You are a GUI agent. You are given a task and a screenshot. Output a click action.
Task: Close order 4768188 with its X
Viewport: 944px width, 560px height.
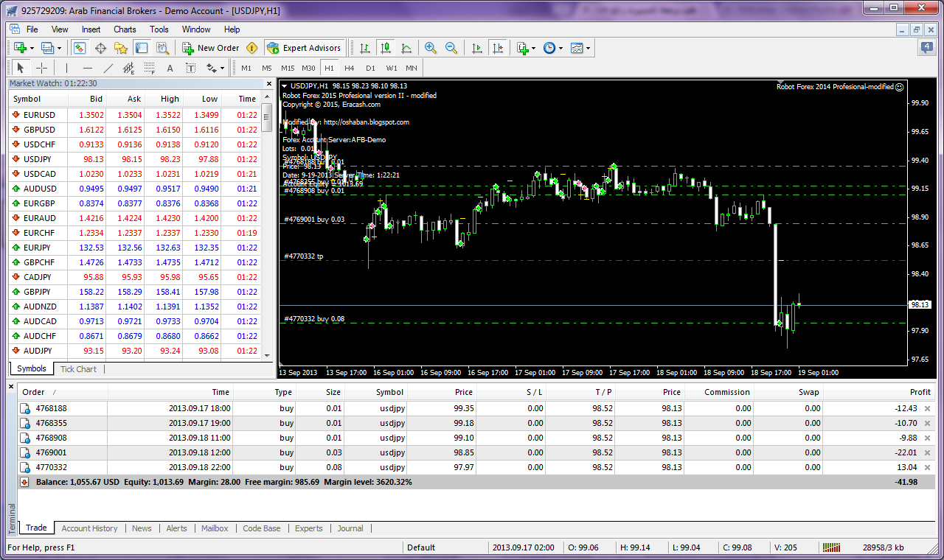[x=928, y=408]
